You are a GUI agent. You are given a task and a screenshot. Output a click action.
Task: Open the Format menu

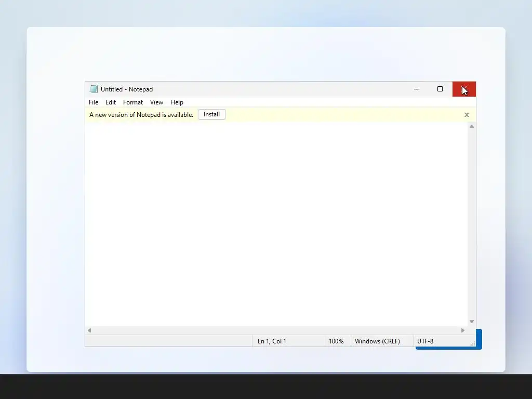[132, 102]
